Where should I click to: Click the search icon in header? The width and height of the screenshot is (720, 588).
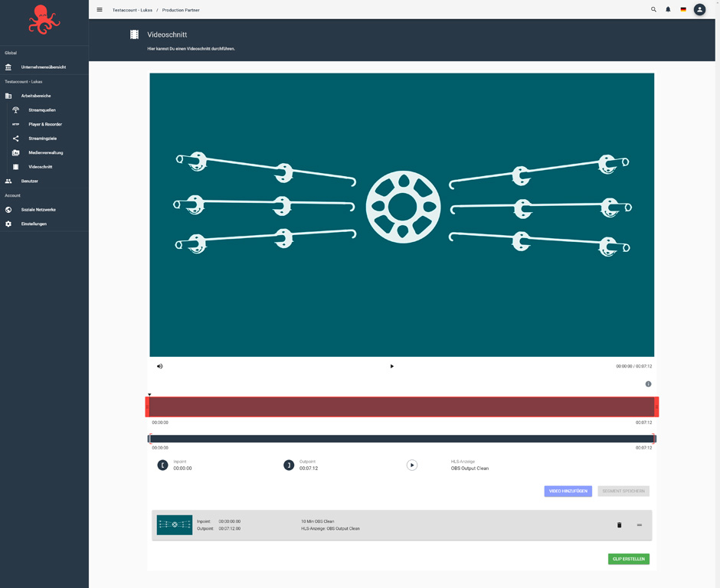click(x=653, y=10)
